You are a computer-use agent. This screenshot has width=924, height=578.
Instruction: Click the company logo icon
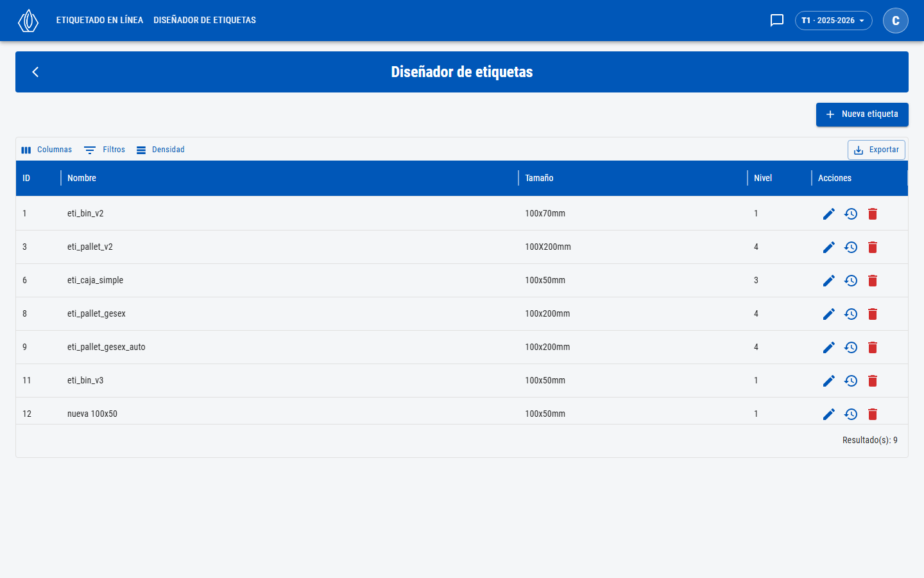28,21
